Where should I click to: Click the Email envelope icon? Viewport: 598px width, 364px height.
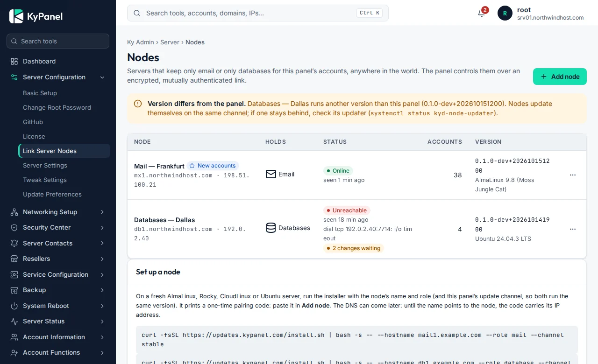pyautogui.click(x=271, y=174)
